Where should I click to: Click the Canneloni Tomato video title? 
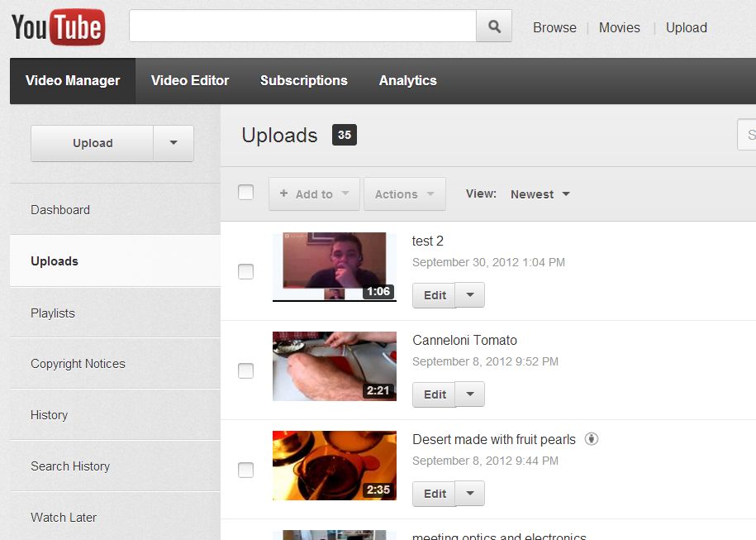465,340
